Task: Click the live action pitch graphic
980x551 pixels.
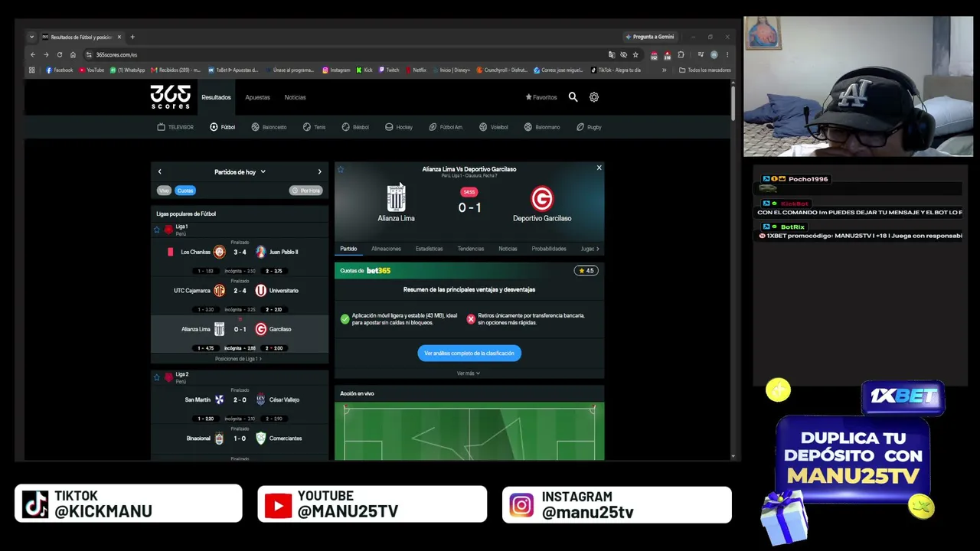Action: click(x=469, y=432)
